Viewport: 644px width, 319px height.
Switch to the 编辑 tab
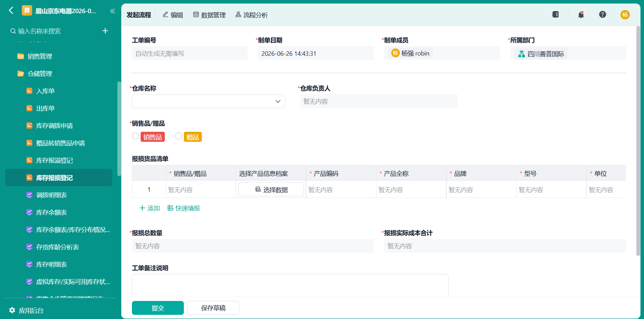(x=173, y=15)
